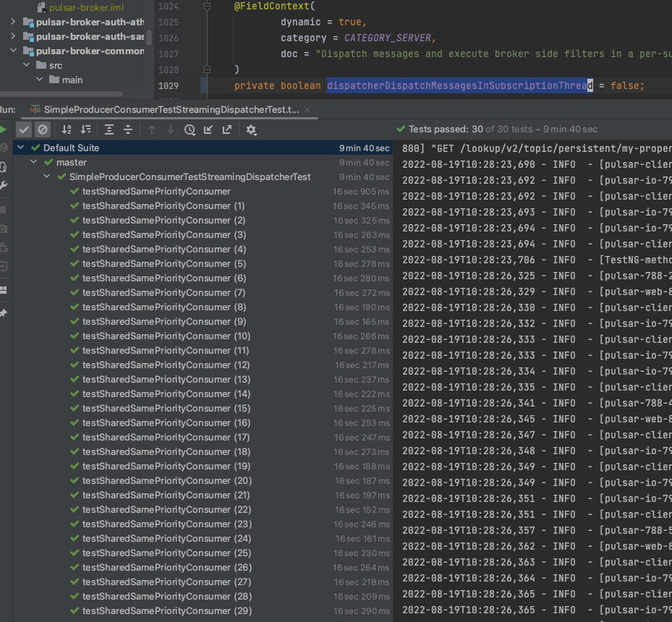
Task: Open the pulsar-broker.iml file
Action: coord(86,7)
